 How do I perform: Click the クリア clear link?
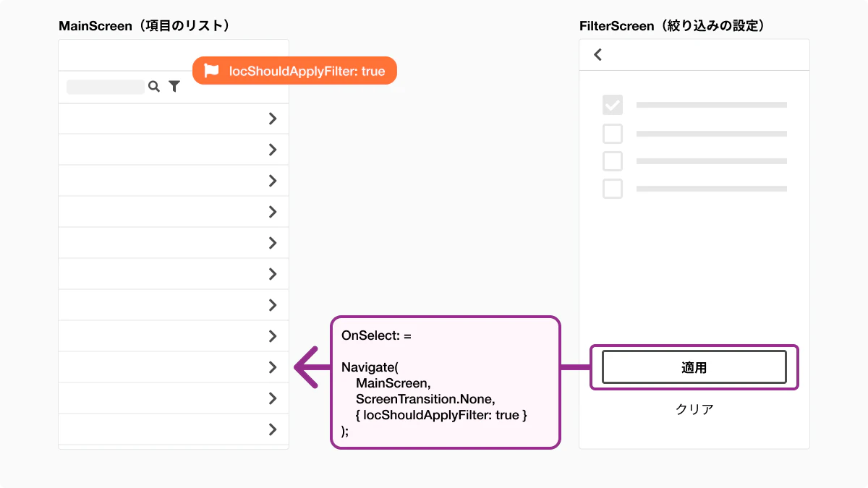(694, 409)
